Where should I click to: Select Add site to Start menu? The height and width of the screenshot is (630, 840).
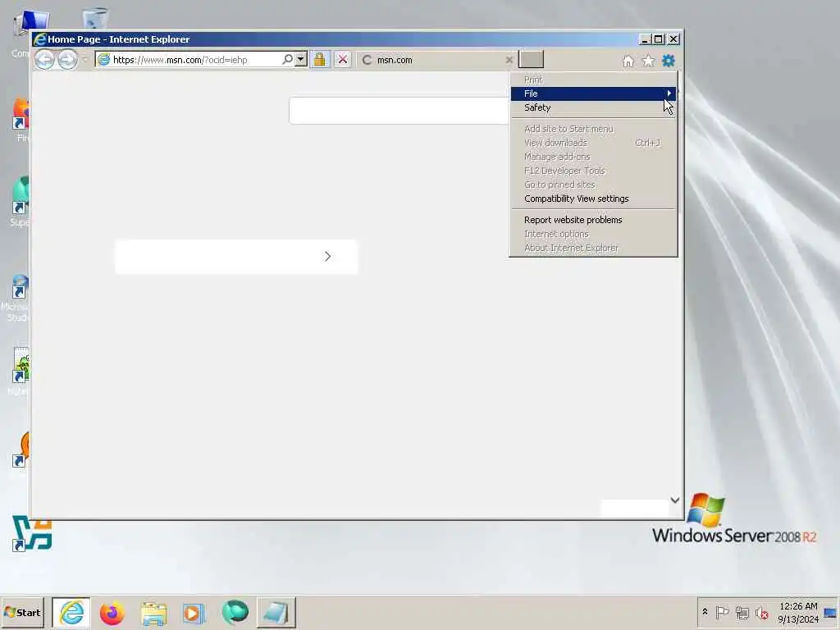[593, 129]
